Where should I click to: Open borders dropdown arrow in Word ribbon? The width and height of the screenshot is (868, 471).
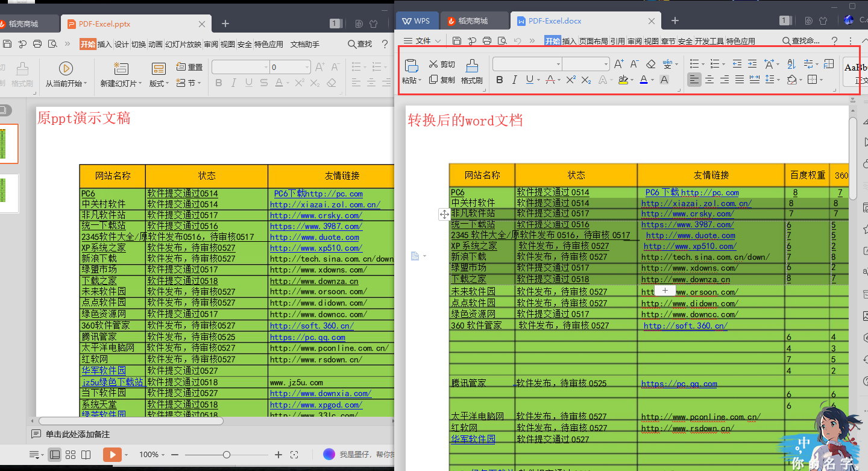[x=821, y=80]
